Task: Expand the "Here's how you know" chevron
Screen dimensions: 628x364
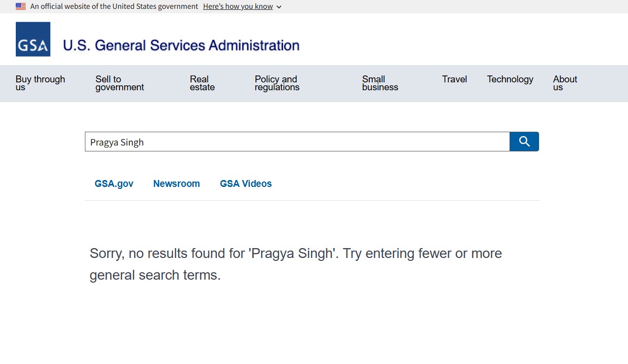Action: click(279, 7)
